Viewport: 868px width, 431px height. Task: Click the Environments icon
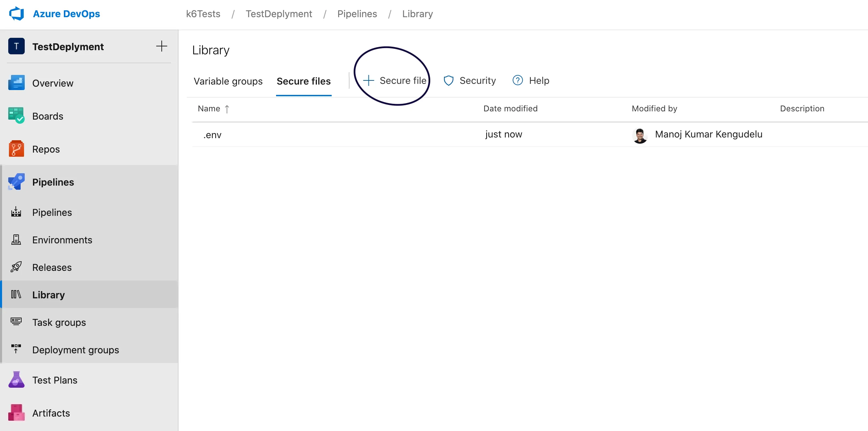click(x=16, y=240)
